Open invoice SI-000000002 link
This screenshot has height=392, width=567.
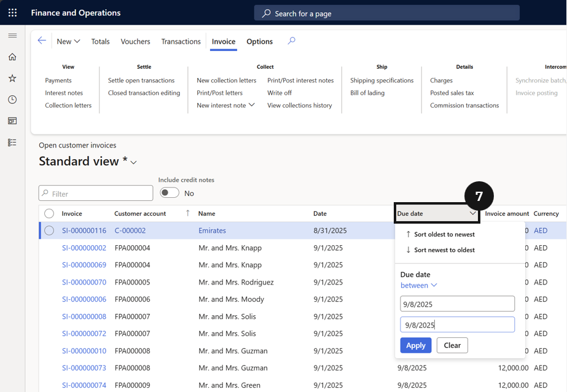pyautogui.click(x=84, y=248)
